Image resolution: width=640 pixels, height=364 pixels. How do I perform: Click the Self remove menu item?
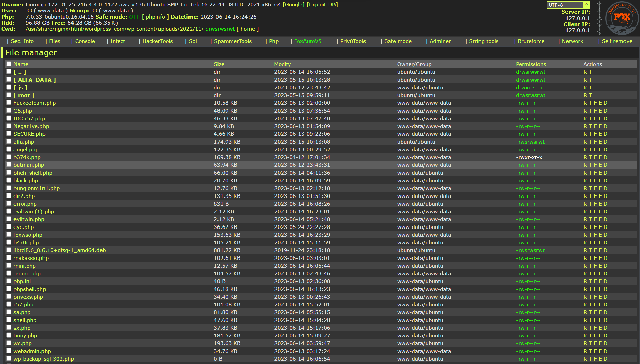pos(617,41)
